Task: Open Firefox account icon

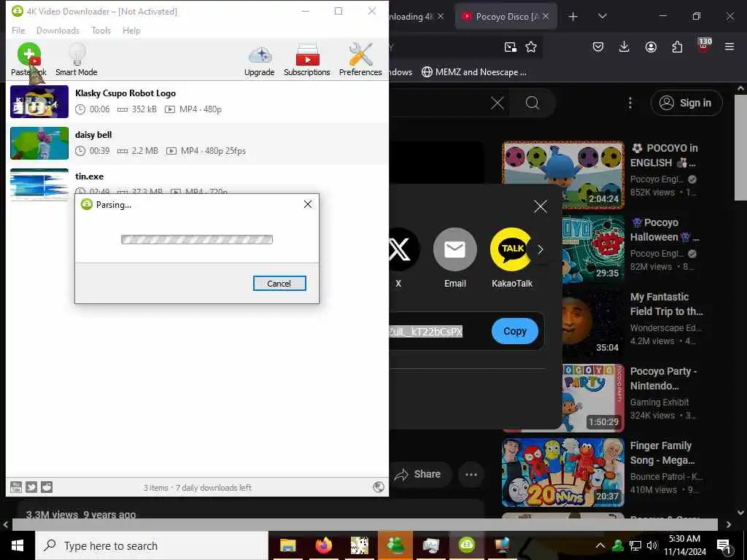Action: (651, 47)
